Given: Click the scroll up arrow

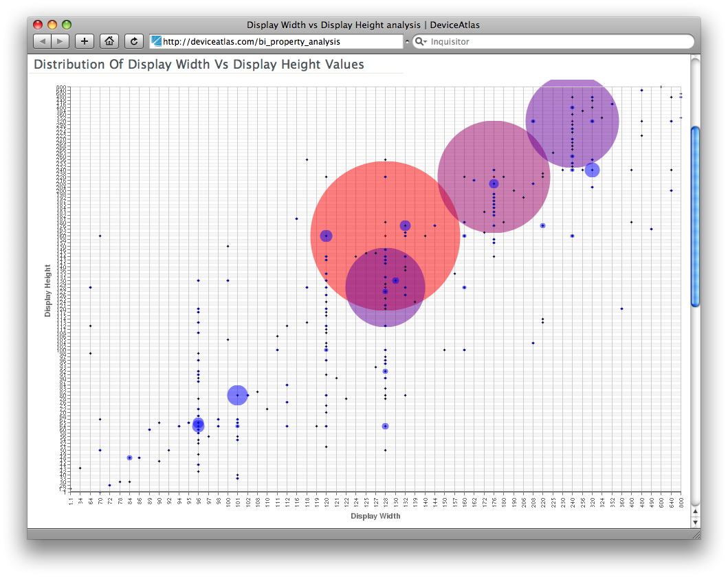Looking at the screenshot, I should tap(695, 511).
